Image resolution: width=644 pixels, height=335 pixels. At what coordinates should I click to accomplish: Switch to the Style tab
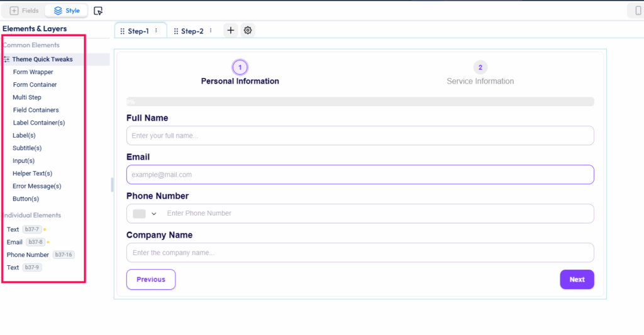click(67, 11)
